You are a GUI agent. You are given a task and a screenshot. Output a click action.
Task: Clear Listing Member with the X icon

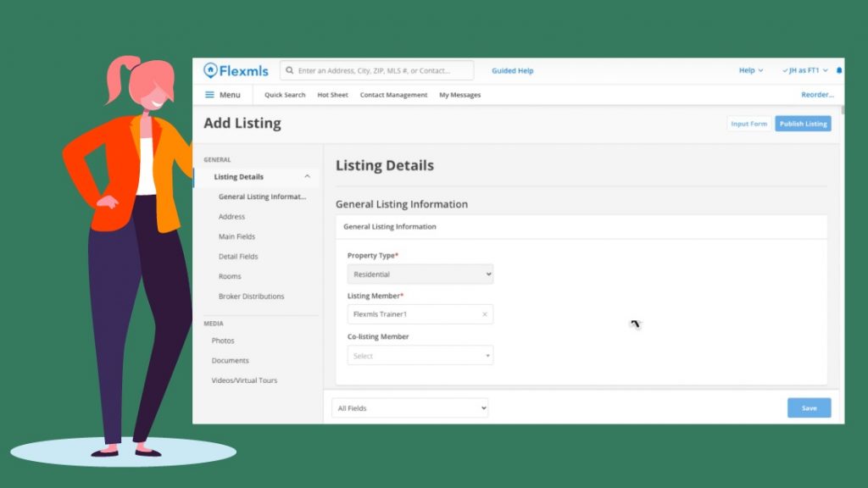pyautogui.click(x=484, y=314)
